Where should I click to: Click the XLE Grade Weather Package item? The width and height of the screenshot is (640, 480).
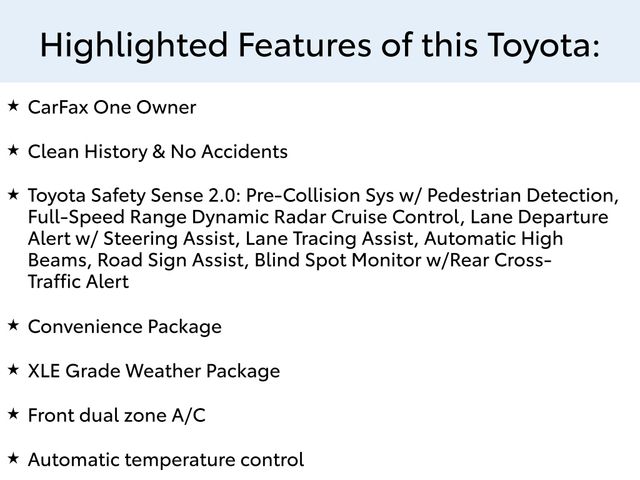(x=154, y=371)
